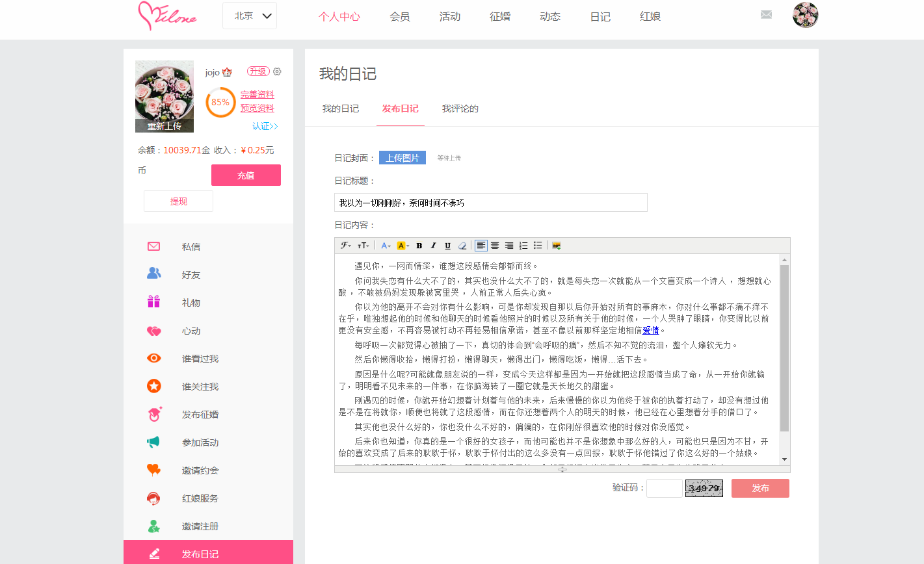Switch to 我评论的 tab

tap(460, 109)
